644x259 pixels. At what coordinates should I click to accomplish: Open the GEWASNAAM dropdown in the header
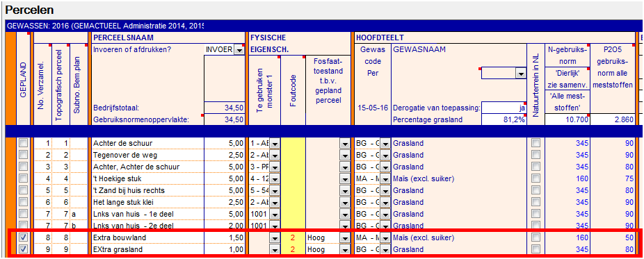(521, 74)
